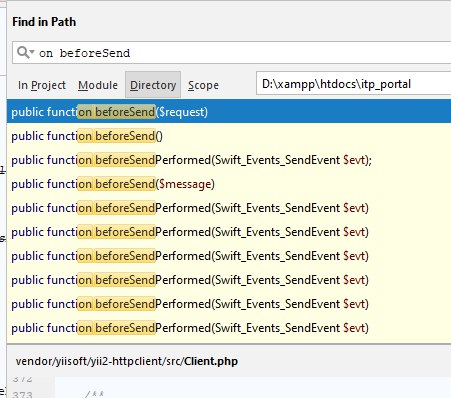Select the Directory scope tab
This screenshot has height=398, width=451.
pos(153,85)
